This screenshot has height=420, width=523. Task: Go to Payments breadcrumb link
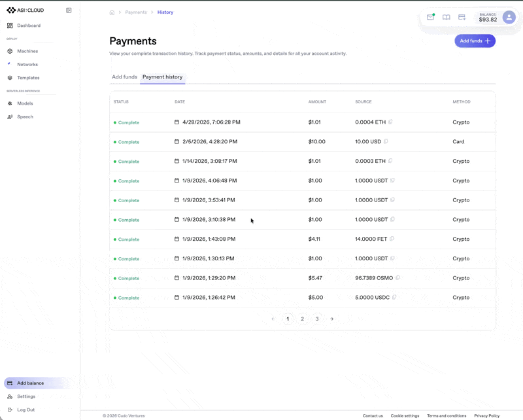136,12
